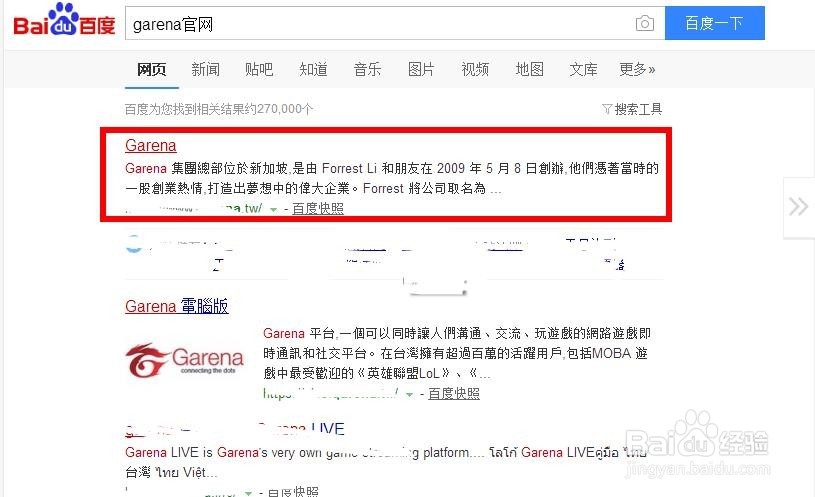Open camera image search icon
The height and width of the screenshot is (497, 815).
point(645,23)
